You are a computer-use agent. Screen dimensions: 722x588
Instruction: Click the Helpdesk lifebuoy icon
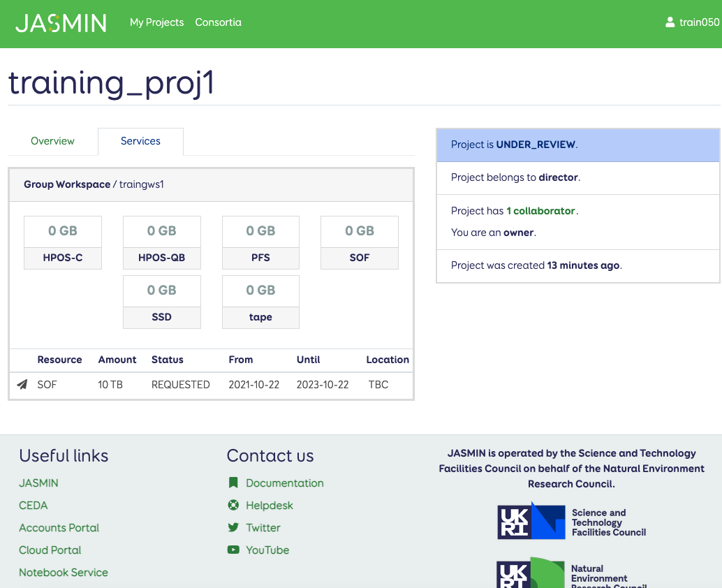(x=233, y=506)
